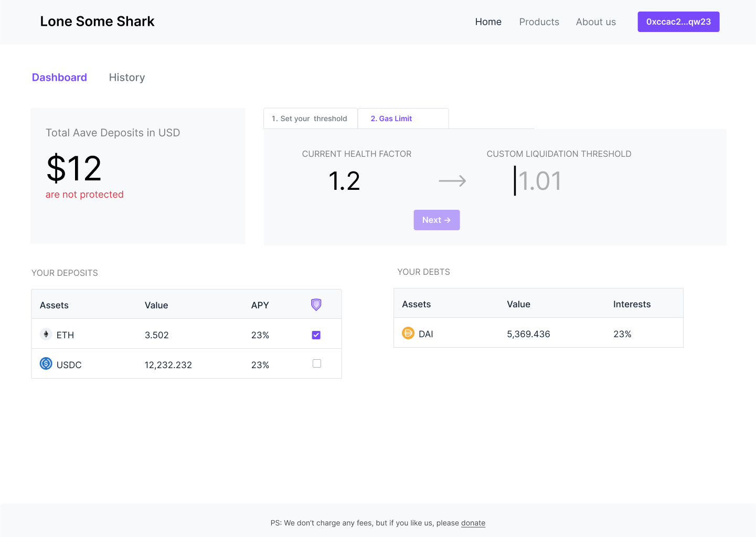Select the '1. Set your threshold' step tab
The height and width of the screenshot is (537, 756).
311,119
